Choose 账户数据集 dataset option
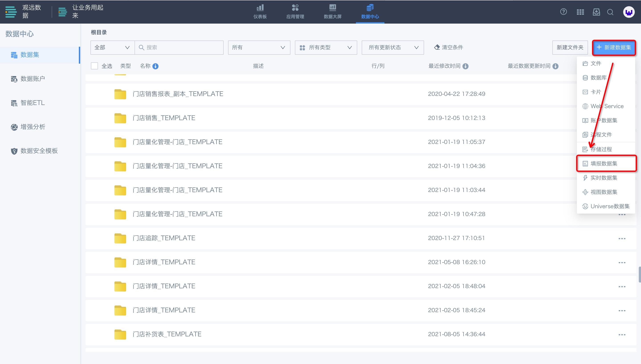 (606, 121)
